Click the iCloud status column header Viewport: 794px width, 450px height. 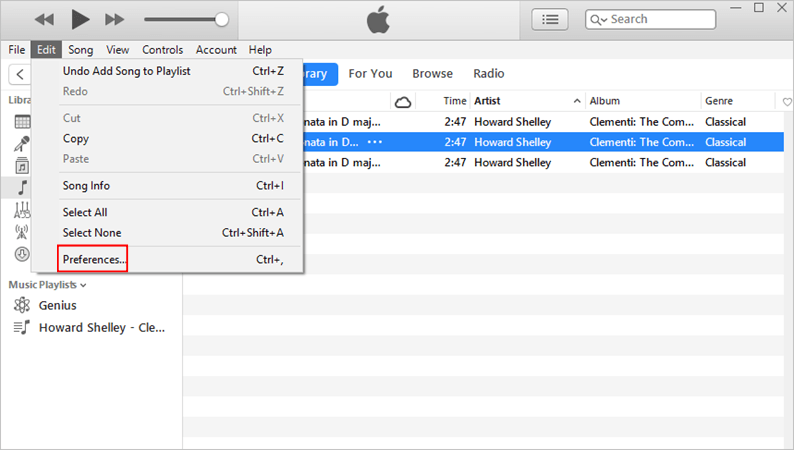point(403,102)
